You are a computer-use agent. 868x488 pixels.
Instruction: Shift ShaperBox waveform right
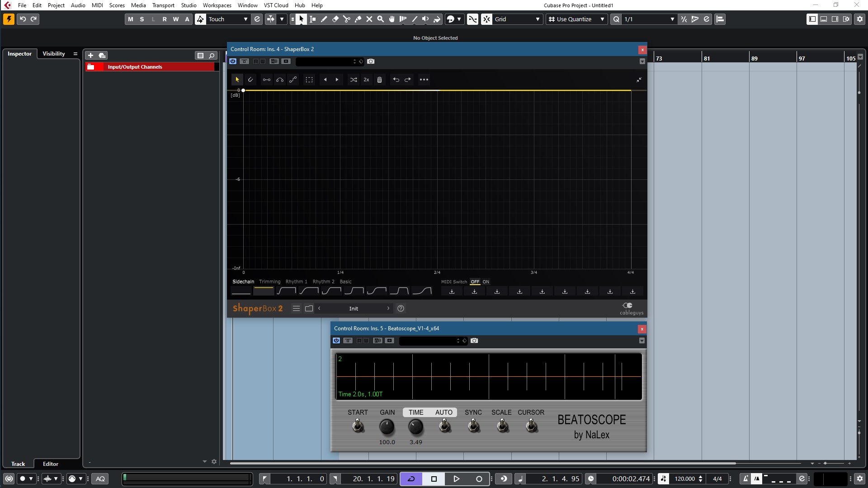tap(337, 80)
